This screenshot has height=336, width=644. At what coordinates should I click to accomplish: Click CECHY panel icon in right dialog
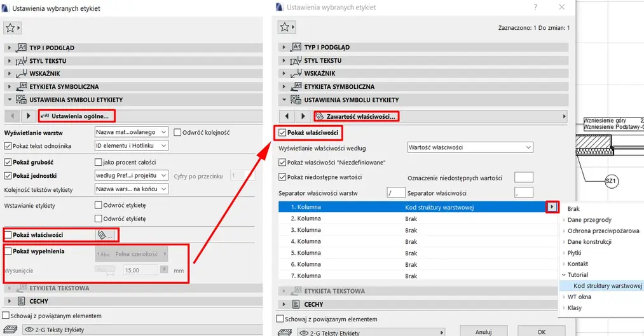296,304
